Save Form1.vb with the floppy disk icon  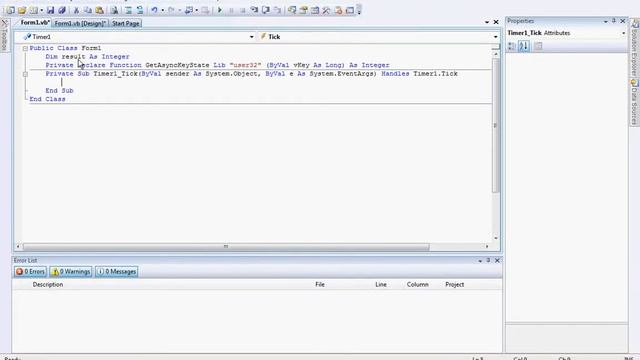(51, 10)
